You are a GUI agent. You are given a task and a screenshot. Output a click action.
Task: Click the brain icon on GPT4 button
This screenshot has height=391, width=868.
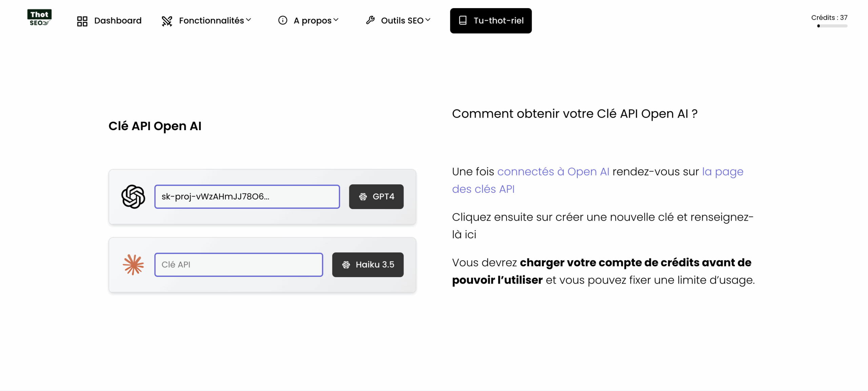tap(363, 197)
